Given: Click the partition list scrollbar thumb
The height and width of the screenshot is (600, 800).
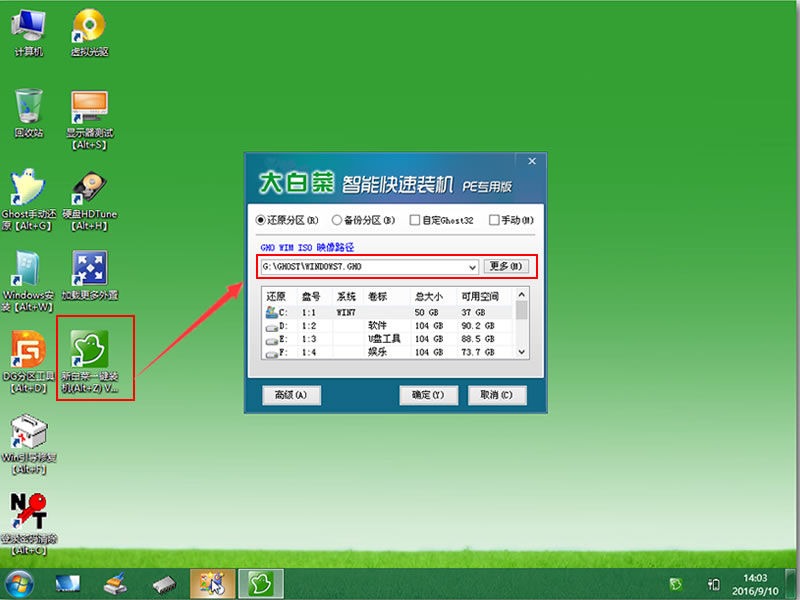Looking at the screenshot, I should tap(521, 310).
